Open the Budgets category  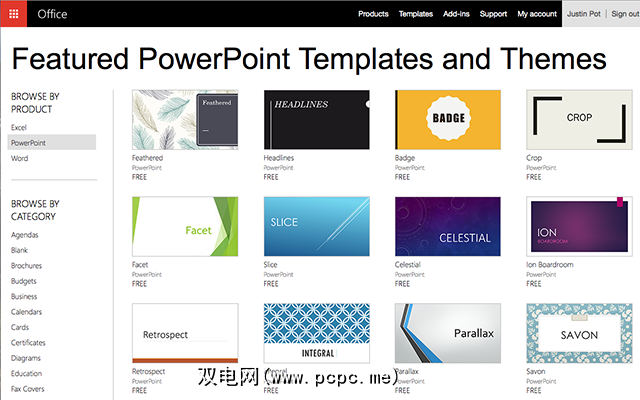coord(24,281)
